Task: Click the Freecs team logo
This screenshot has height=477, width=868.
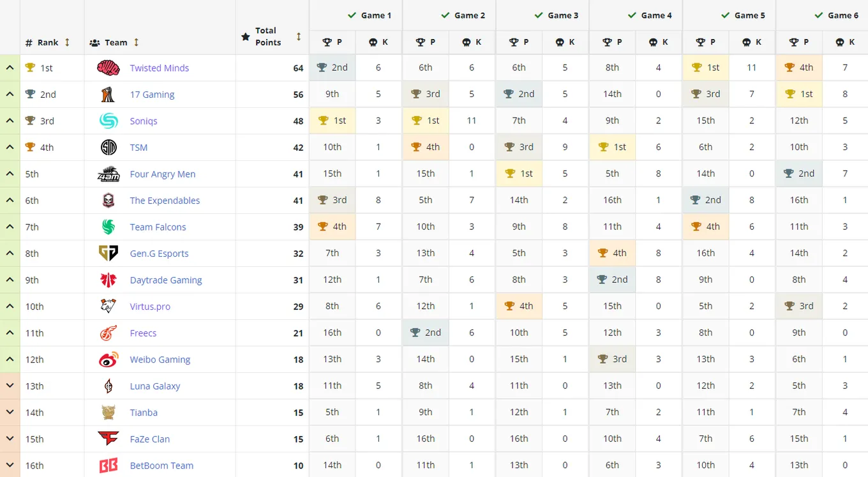Action: click(x=108, y=333)
